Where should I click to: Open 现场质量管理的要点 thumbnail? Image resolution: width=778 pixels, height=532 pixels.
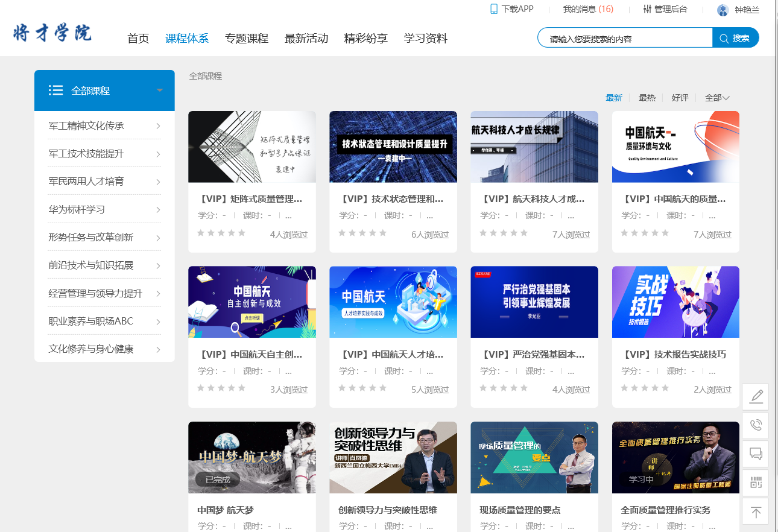(534, 457)
